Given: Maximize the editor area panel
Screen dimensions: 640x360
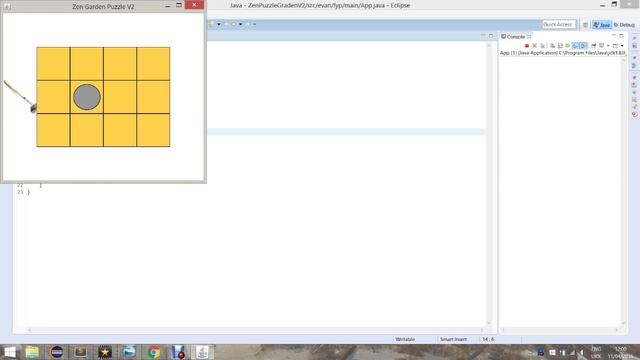Looking at the screenshot, I should click(491, 36).
